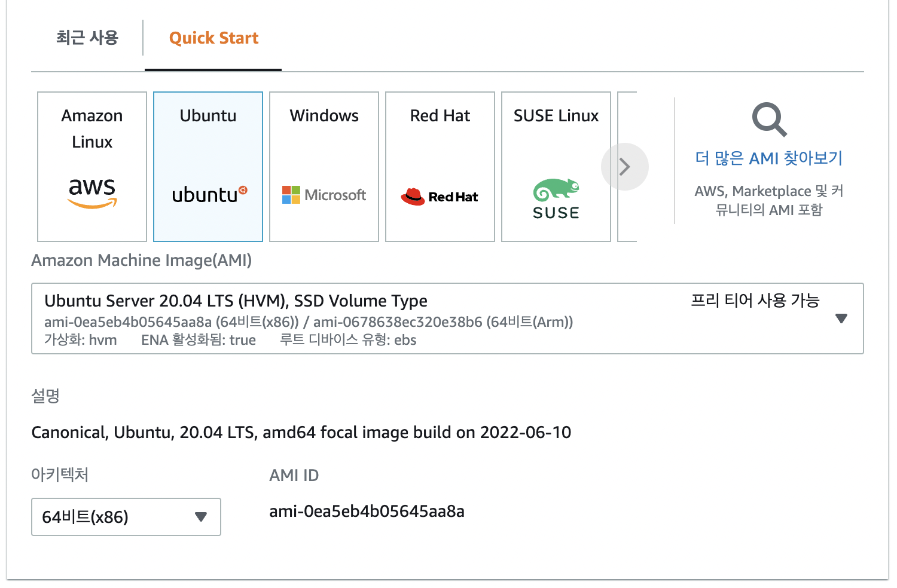Select the Amazon Linux AMI card
Image resolution: width=897 pixels, height=588 pixels.
[x=92, y=167]
